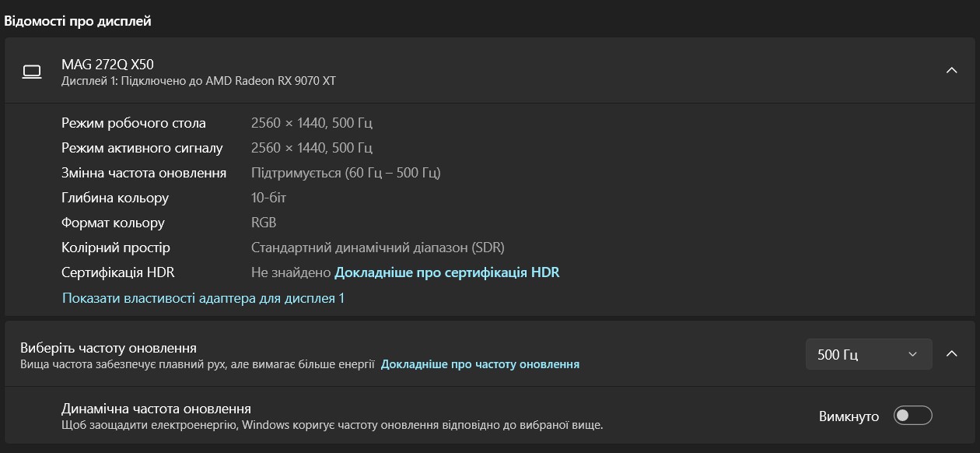The width and height of the screenshot is (980, 453).
Task: Open Докладніше про сертифікація HDR link
Action: [446, 272]
